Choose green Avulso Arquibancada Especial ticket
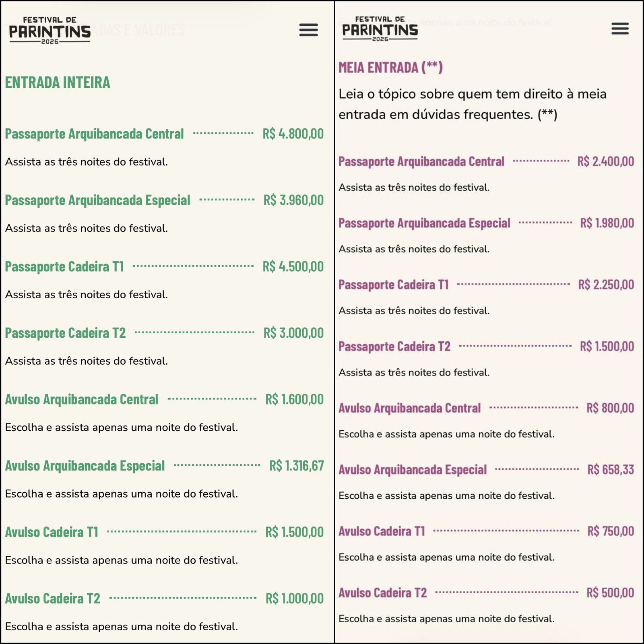 point(85,466)
